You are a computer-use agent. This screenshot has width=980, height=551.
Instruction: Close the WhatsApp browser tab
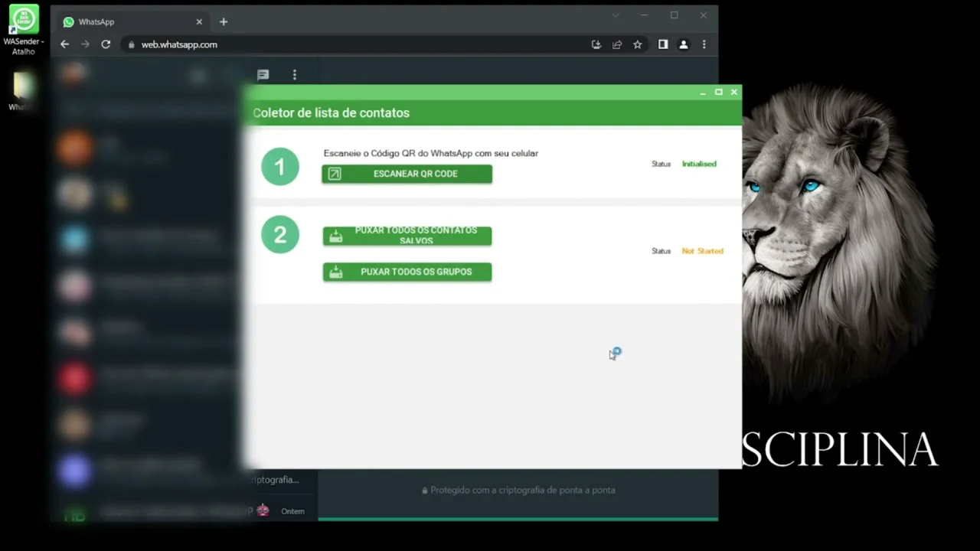(199, 22)
